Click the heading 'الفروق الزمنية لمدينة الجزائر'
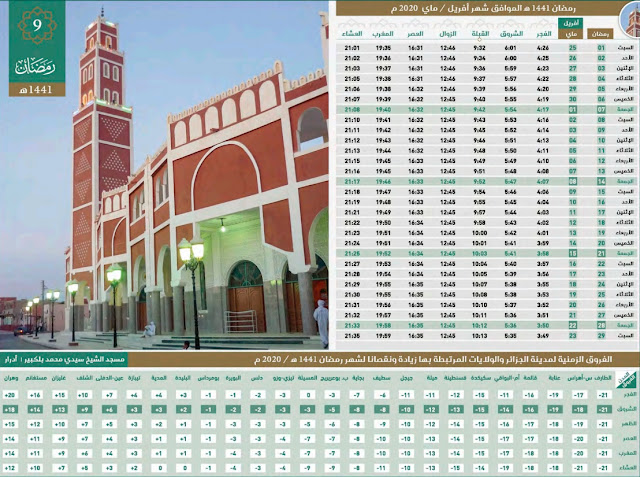The width and height of the screenshot is (640, 477). (560, 359)
